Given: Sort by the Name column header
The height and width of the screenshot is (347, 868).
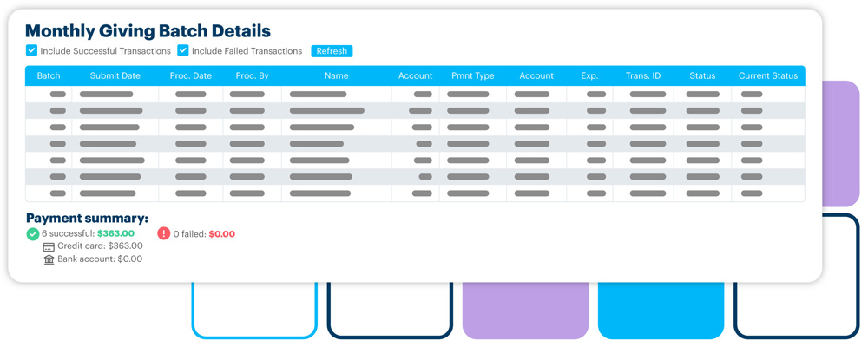Looking at the screenshot, I should coord(337,75).
